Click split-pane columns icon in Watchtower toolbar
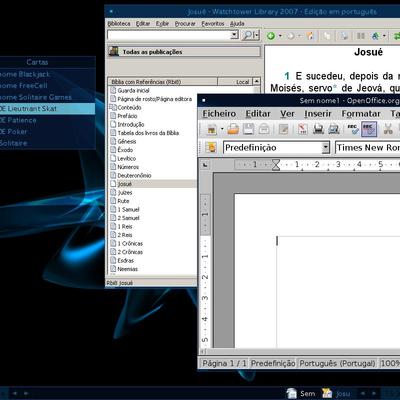Viewport: 400px width, 400px height. tap(361, 36)
